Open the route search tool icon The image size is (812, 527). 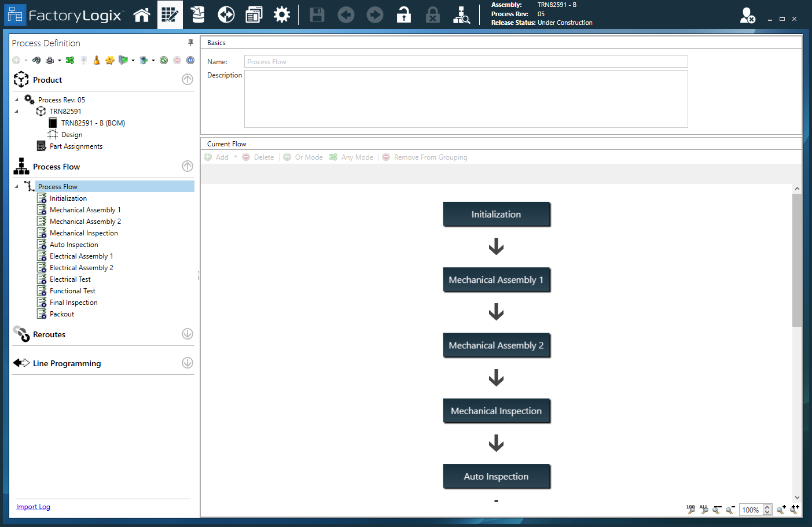[461, 14]
